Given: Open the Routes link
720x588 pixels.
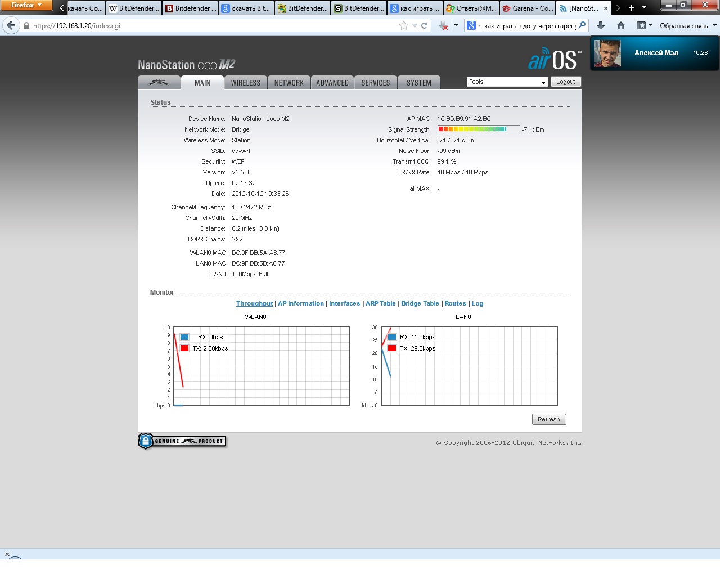Looking at the screenshot, I should [455, 303].
